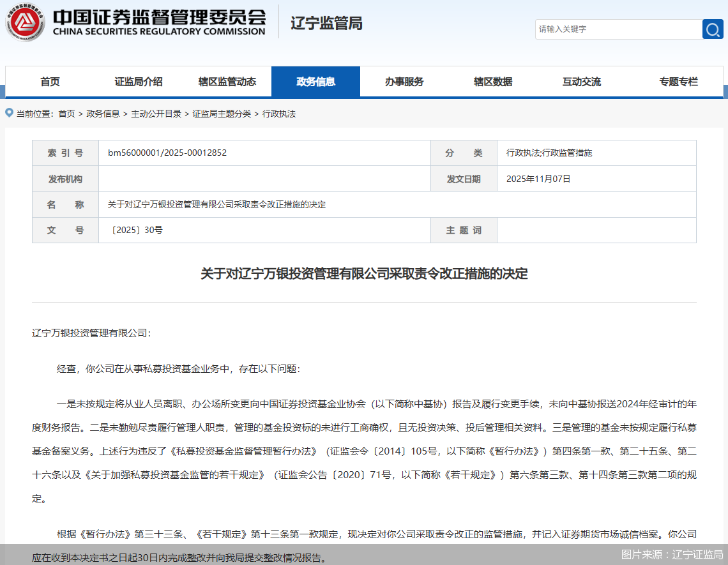Image resolution: width=728 pixels, height=565 pixels.
Task: Click the location pin icon beside 当前位置
Action: click(x=9, y=113)
